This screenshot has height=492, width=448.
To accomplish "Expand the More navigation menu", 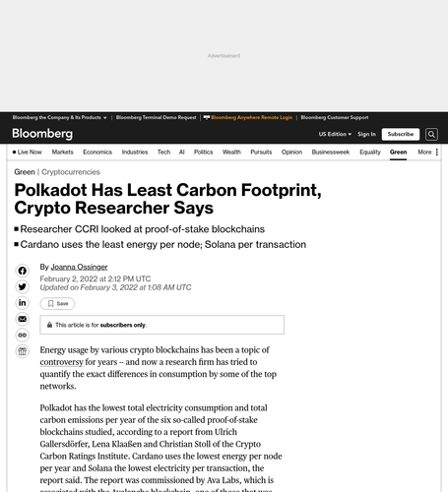I will 428,152.
